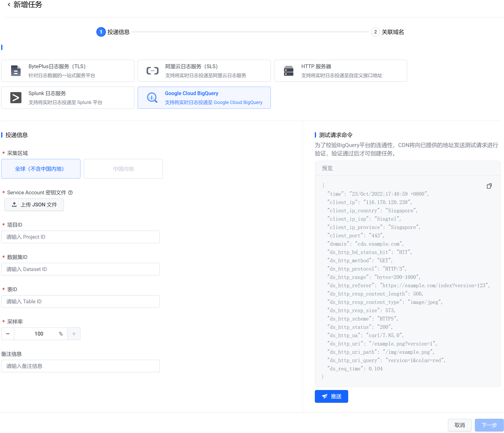The height and width of the screenshot is (433, 504).
Task: Select the BytePlus TLS document icon
Action: pyautogui.click(x=16, y=71)
